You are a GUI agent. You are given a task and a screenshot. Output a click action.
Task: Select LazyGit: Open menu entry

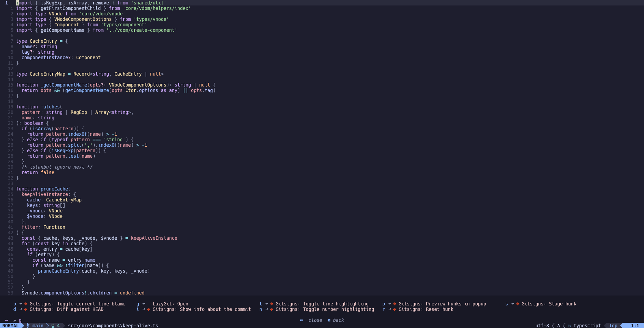[170, 304]
